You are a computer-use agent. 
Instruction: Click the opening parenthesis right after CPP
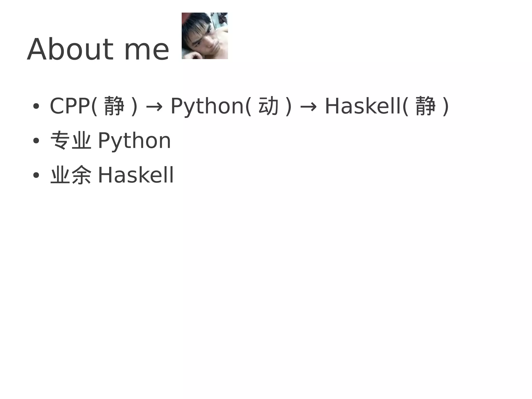pos(94,106)
